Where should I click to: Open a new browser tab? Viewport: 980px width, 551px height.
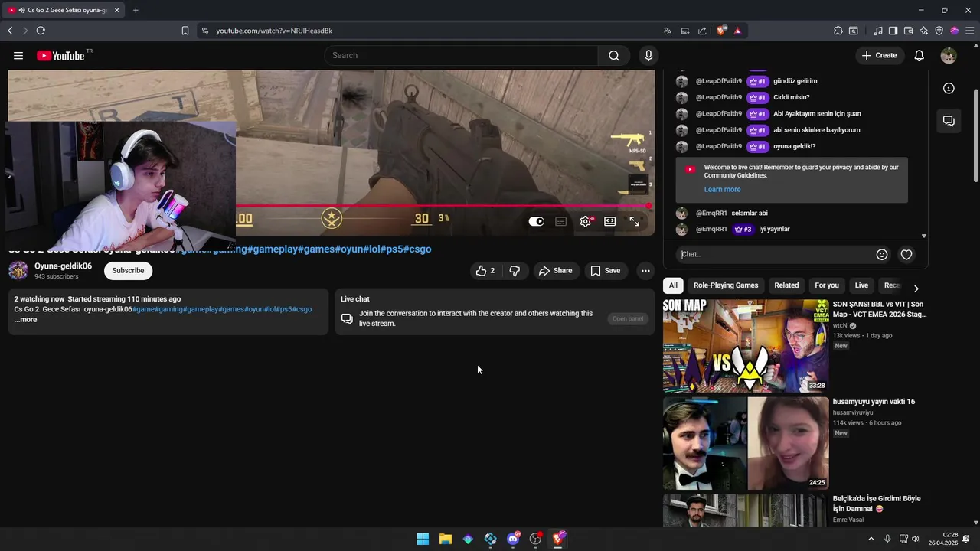(136, 10)
